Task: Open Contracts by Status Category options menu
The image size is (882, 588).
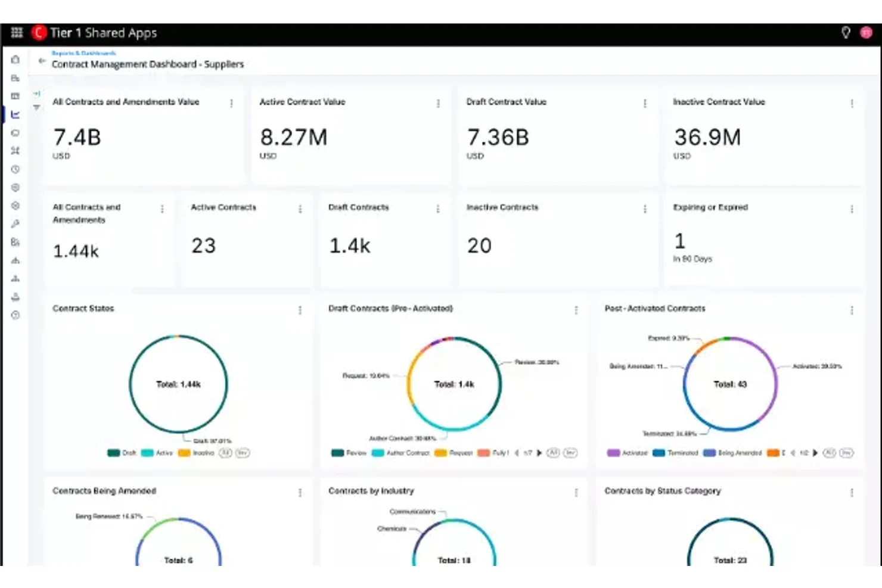Action: pos(852,492)
